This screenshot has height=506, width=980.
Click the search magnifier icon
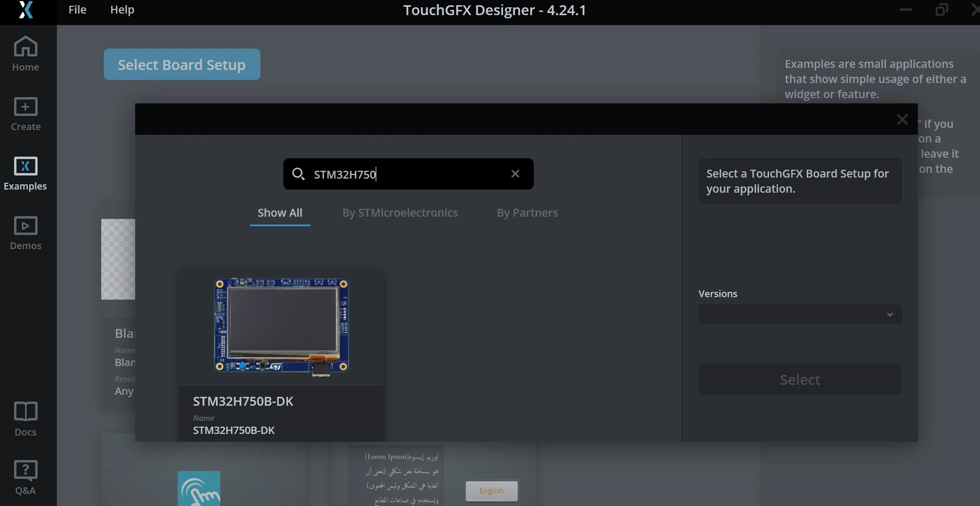(298, 174)
